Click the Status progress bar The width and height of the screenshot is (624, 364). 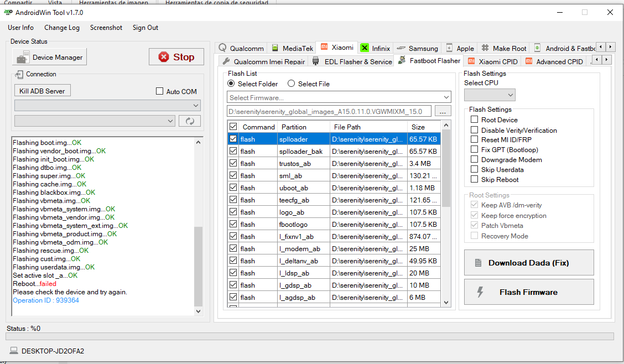(x=310, y=336)
